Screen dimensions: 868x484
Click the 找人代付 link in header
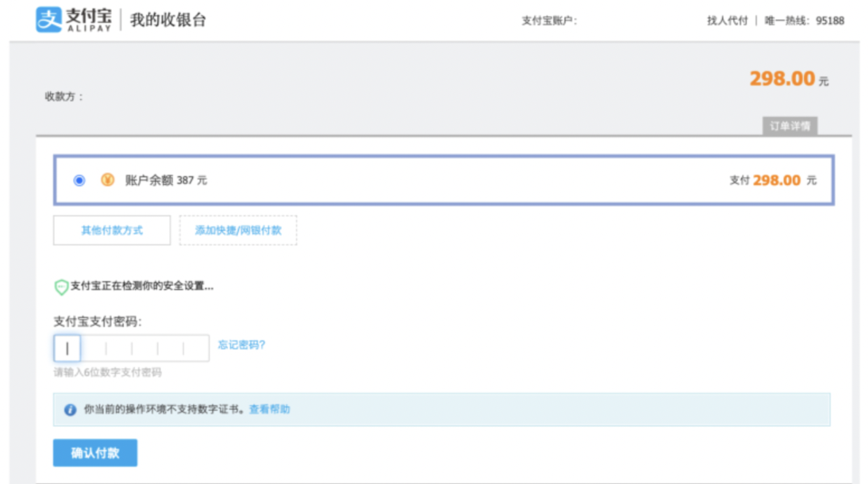[727, 20]
